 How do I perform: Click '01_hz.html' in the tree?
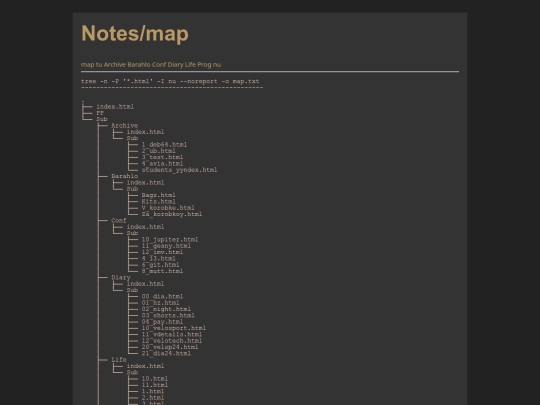coord(160,303)
